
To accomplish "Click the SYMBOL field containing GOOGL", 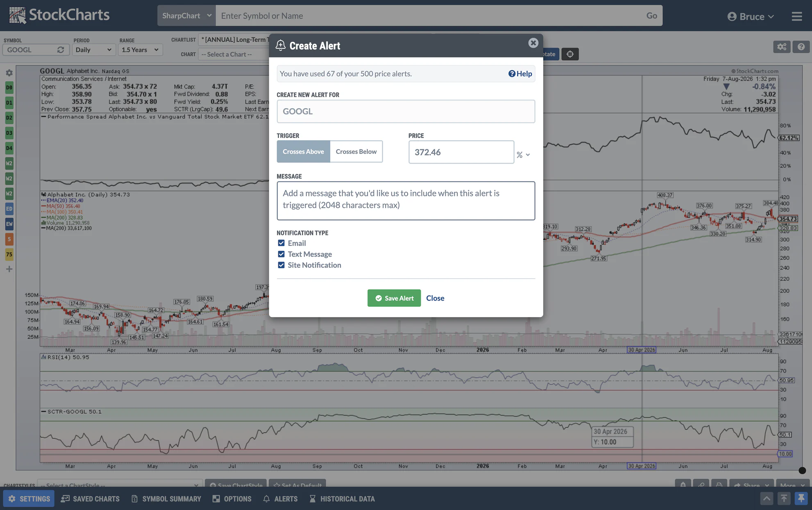I will (x=31, y=50).
